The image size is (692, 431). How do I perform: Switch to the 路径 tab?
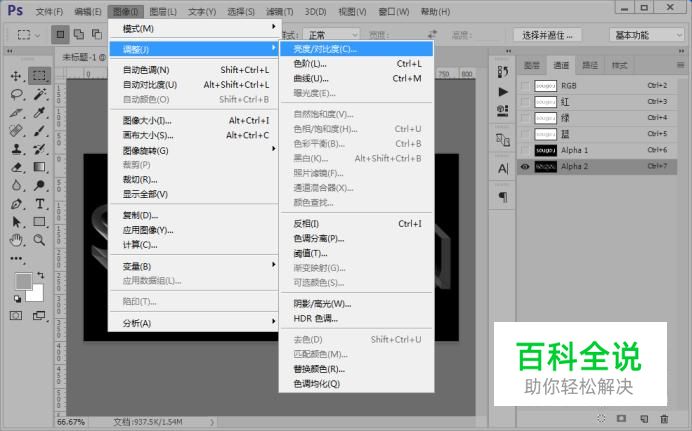click(590, 66)
